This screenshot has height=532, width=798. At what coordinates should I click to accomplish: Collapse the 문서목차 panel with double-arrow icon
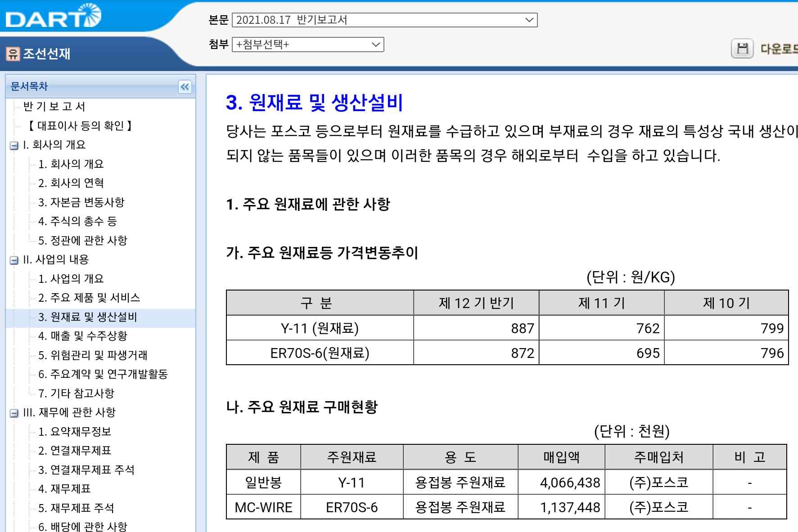185,87
